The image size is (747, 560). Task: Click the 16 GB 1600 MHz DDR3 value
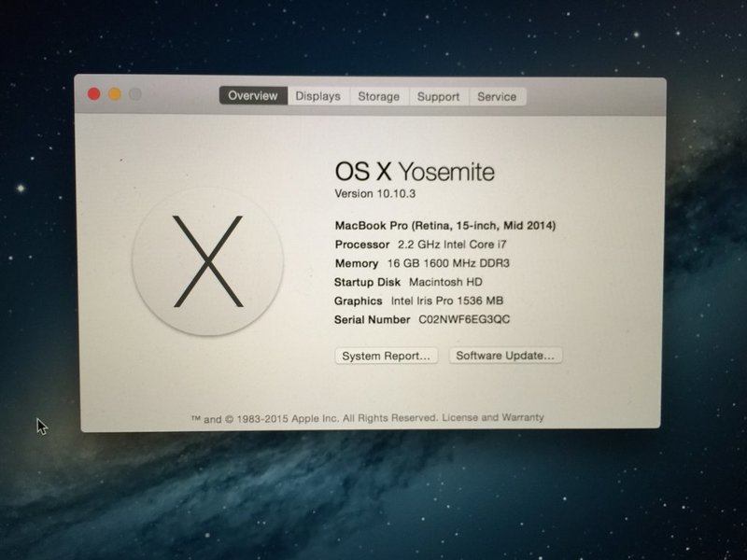coord(448,263)
